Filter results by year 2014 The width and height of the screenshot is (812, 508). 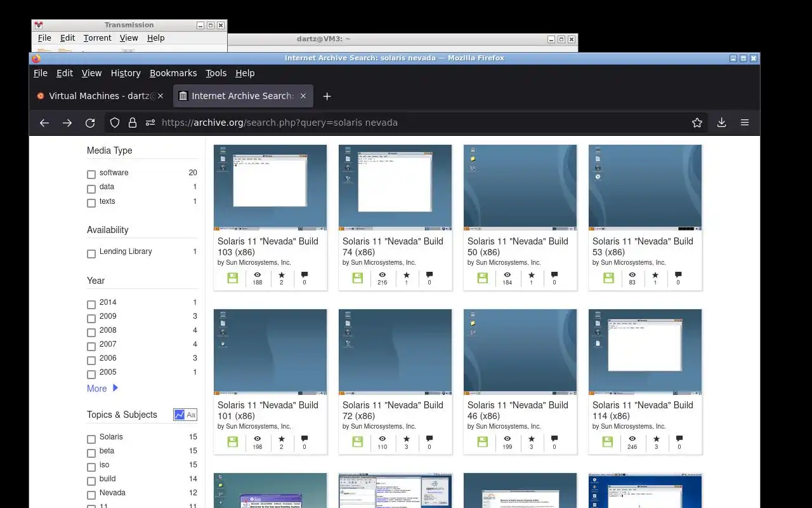91,305
